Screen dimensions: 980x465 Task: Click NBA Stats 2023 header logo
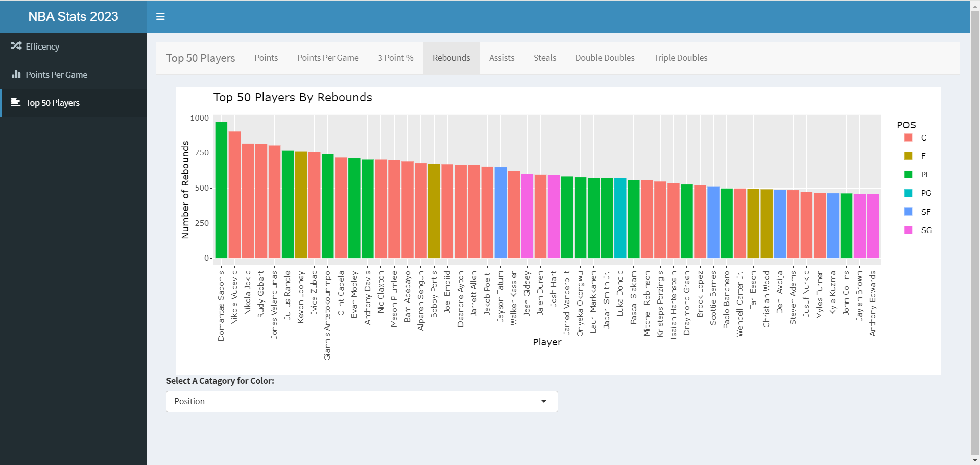point(73,16)
